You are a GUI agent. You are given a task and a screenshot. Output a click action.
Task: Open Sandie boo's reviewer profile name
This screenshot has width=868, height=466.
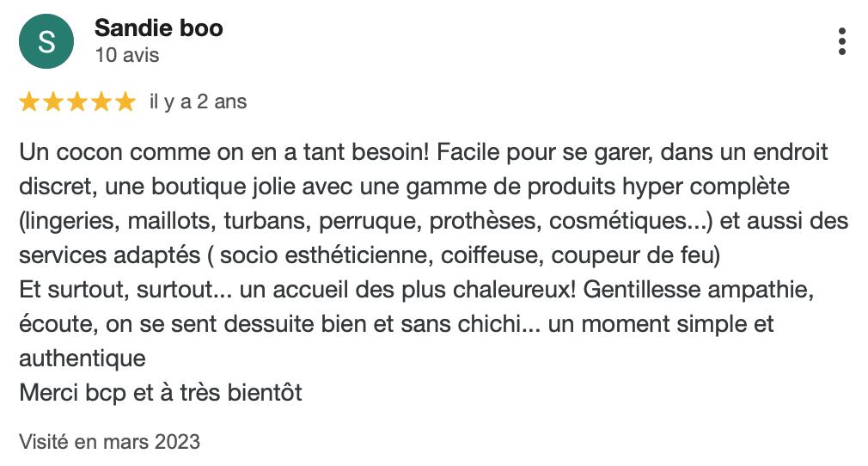159,28
